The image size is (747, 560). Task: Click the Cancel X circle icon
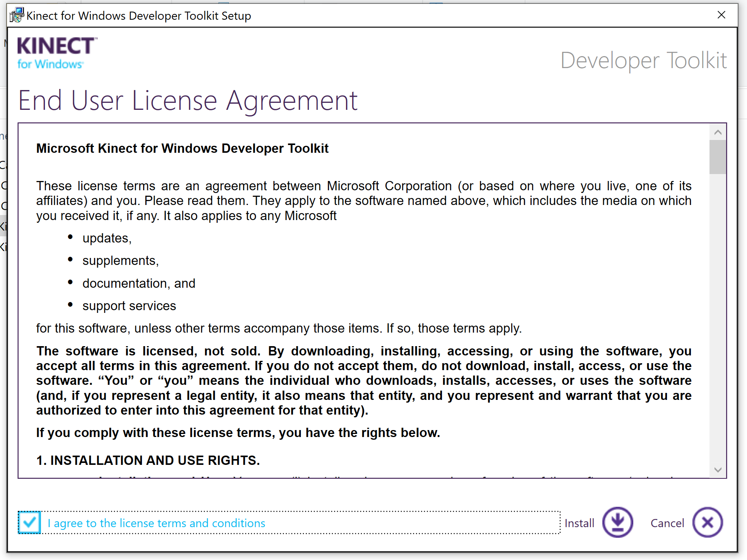point(708,522)
